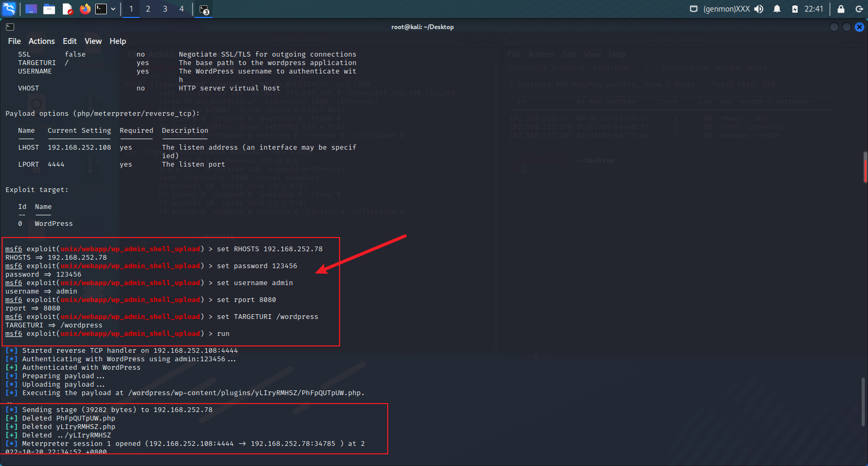Open the volume control icon
868x466 pixels.
coord(759,9)
